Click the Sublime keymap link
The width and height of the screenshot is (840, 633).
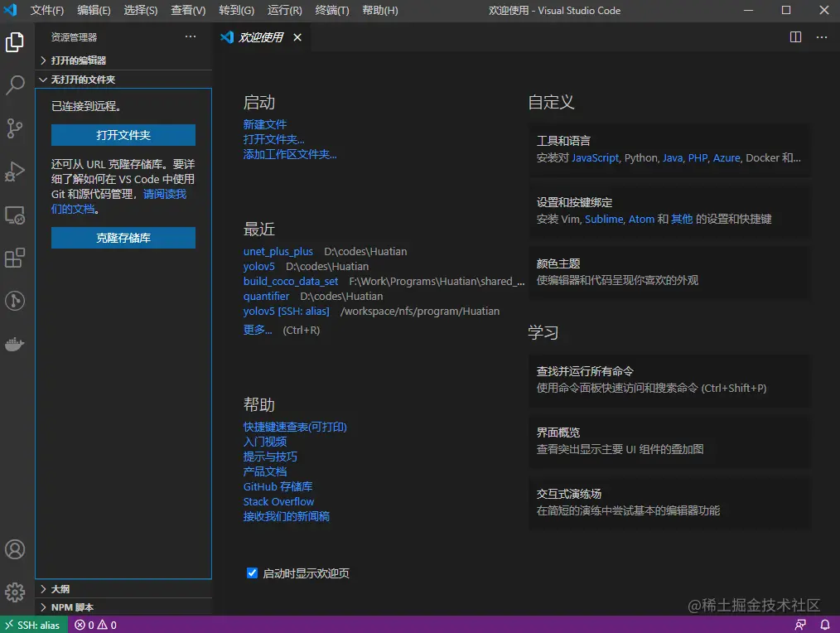click(604, 219)
